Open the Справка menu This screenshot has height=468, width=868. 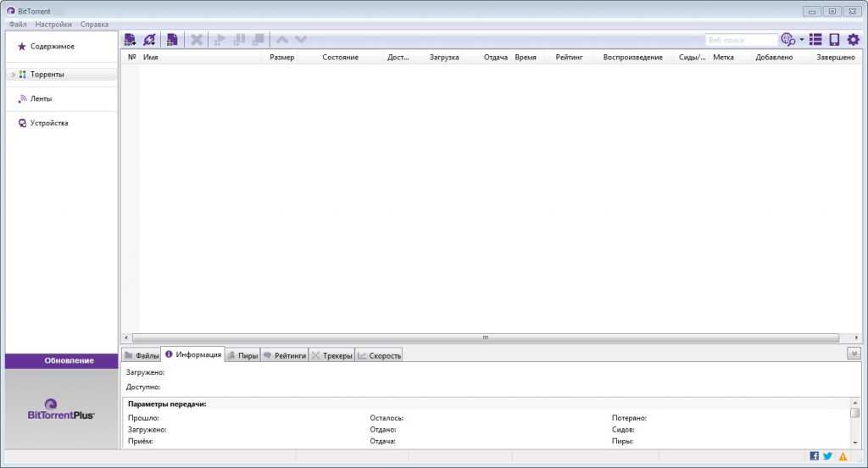coord(94,25)
